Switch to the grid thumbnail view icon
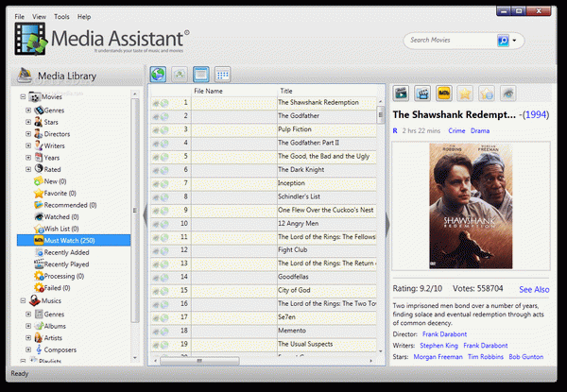 tap(223, 75)
